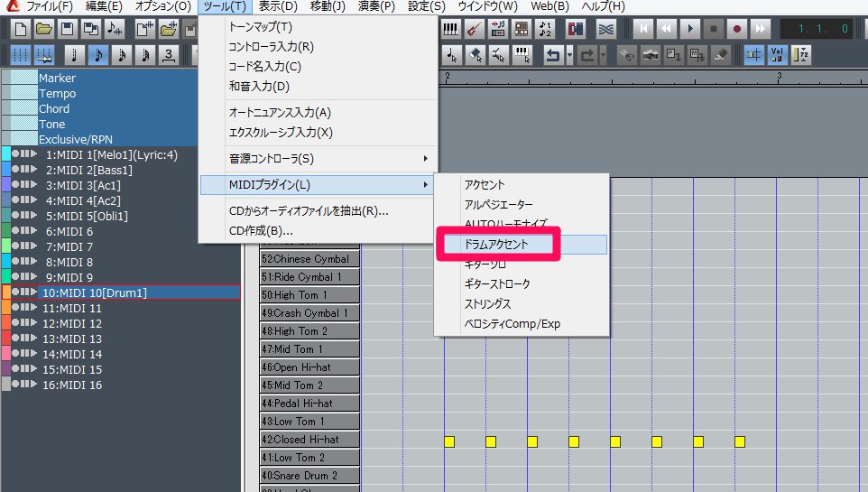Toggle the grid snap button
868x492 pixels.
click(753, 55)
